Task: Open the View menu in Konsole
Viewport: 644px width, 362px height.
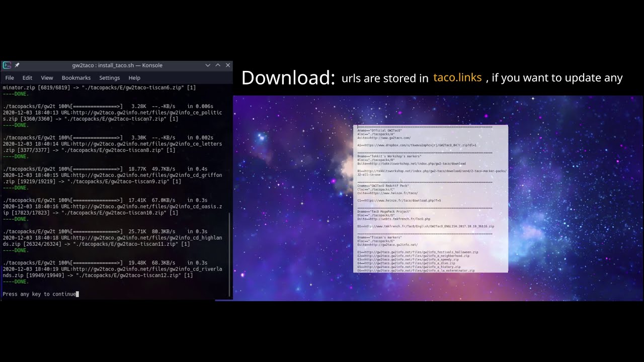Action: pyautogui.click(x=47, y=78)
